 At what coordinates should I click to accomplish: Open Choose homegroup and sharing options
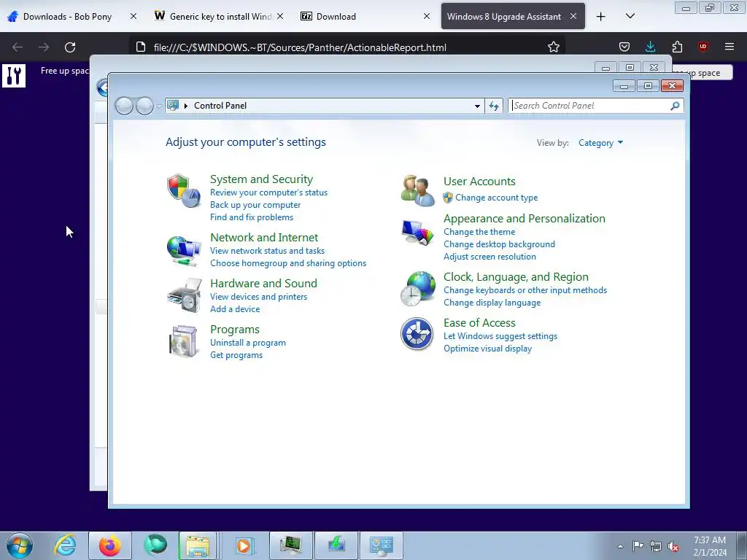click(288, 262)
